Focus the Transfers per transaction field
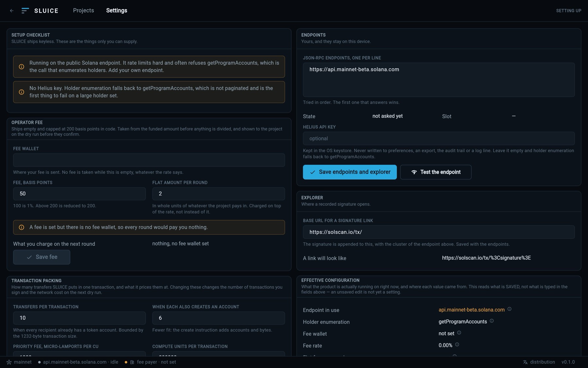The image size is (588, 368). pos(79,318)
